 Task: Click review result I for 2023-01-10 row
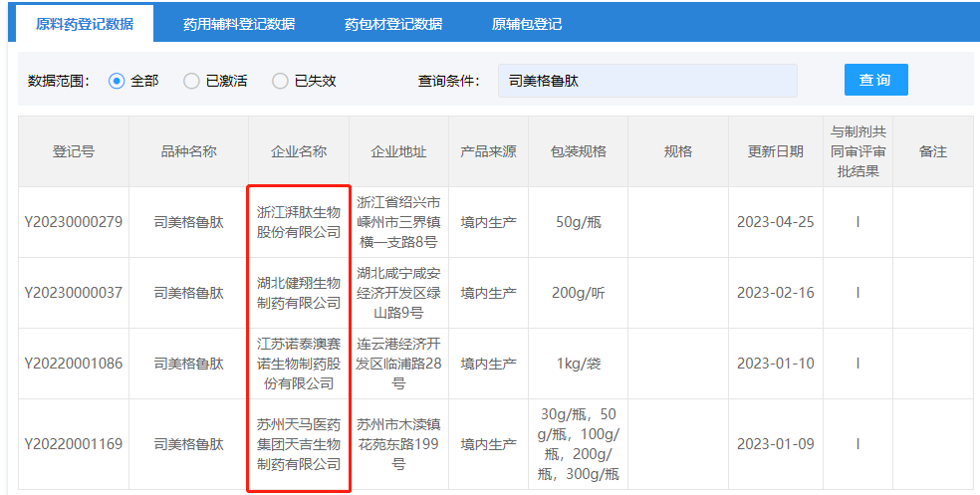tap(858, 364)
